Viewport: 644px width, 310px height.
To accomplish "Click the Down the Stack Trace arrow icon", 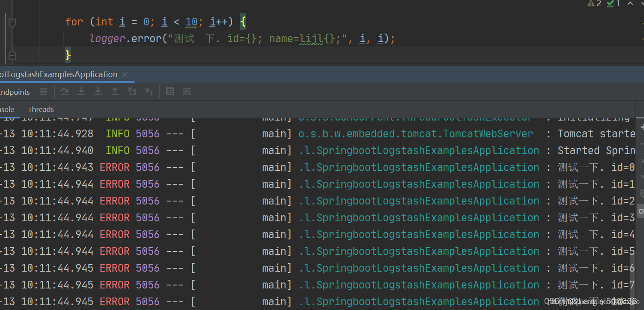I will (x=98, y=91).
